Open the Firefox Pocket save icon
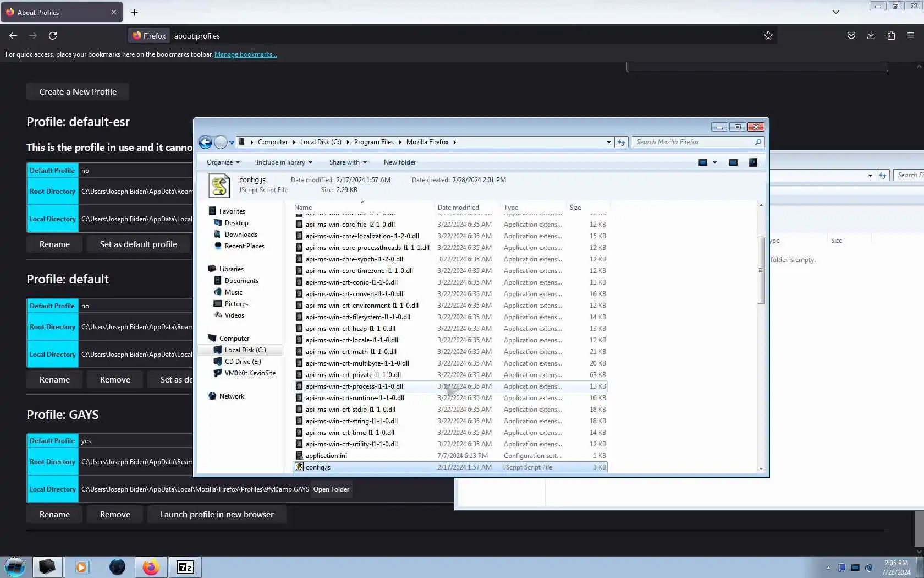The width and height of the screenshot is (924, 578). 851,36
